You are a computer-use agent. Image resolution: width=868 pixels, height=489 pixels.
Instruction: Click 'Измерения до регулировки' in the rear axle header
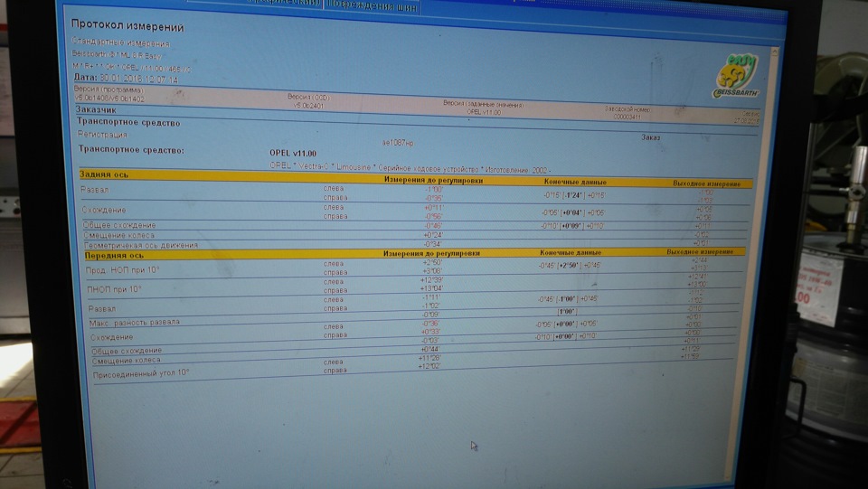pyautogui.click(x=433, y=180)
